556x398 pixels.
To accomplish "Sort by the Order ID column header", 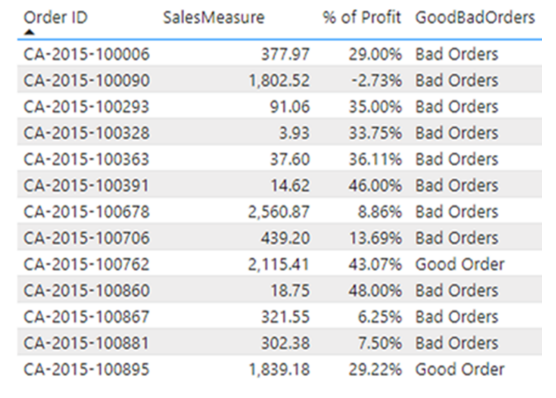I will (56, 17).
